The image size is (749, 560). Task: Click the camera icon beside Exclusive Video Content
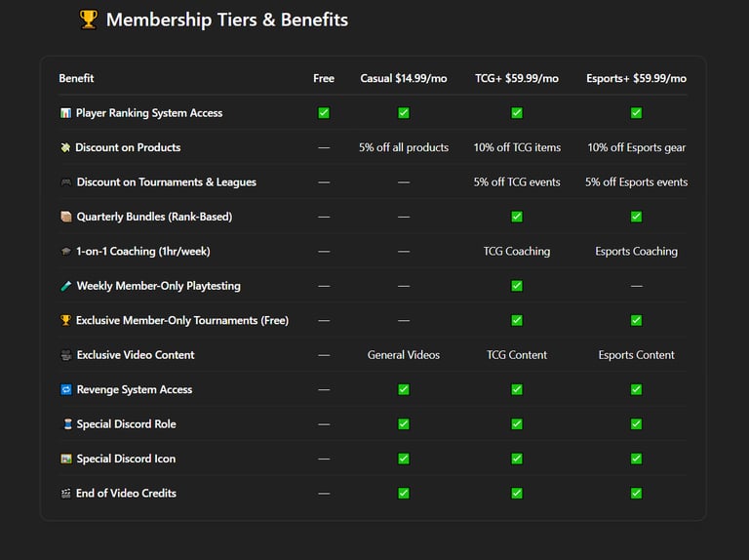65,355
